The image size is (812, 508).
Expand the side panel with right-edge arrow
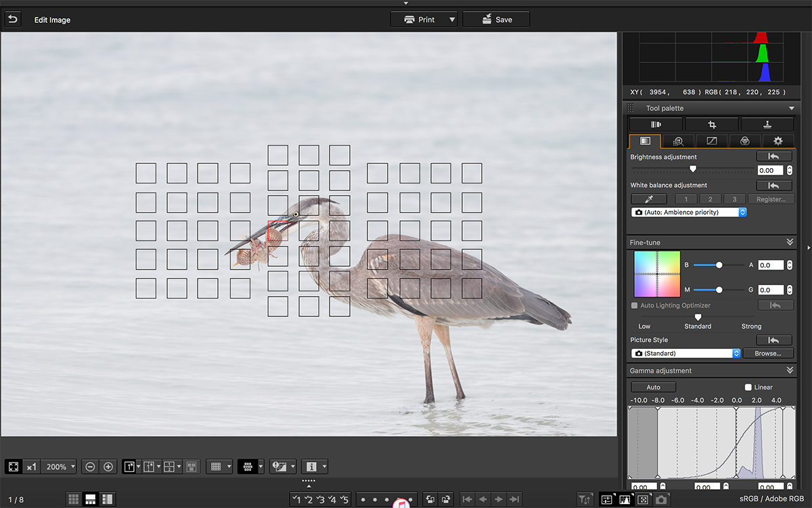click(x=809, y=247)
